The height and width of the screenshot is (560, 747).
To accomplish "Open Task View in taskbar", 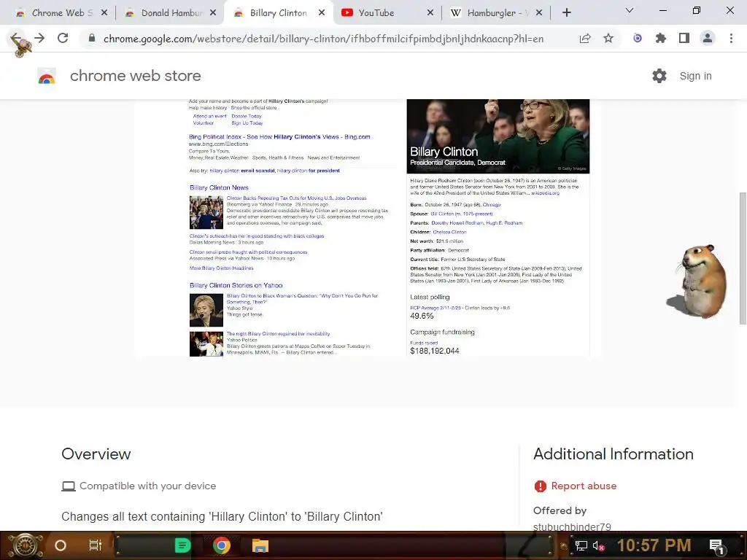I will [x=96, y=545].
